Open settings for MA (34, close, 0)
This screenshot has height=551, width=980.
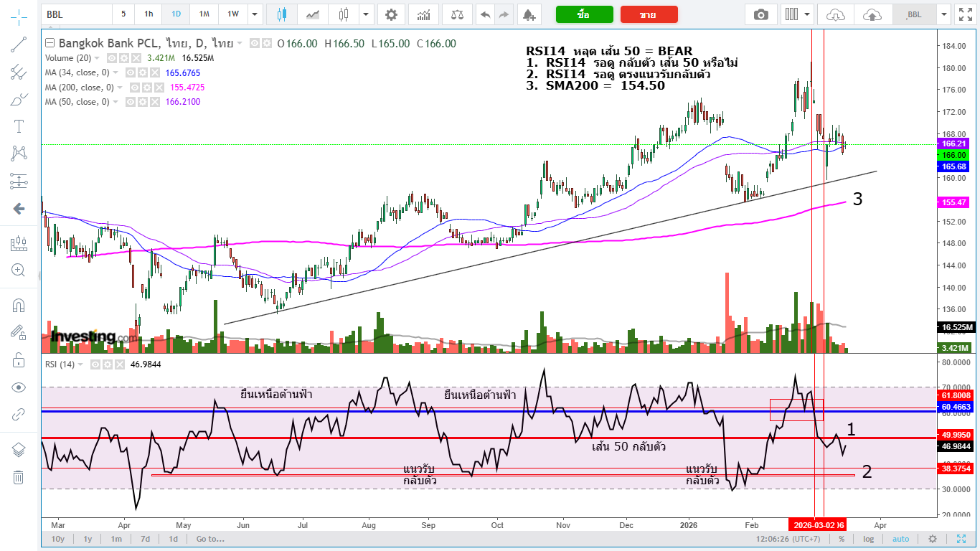click(x=144, y=72)
